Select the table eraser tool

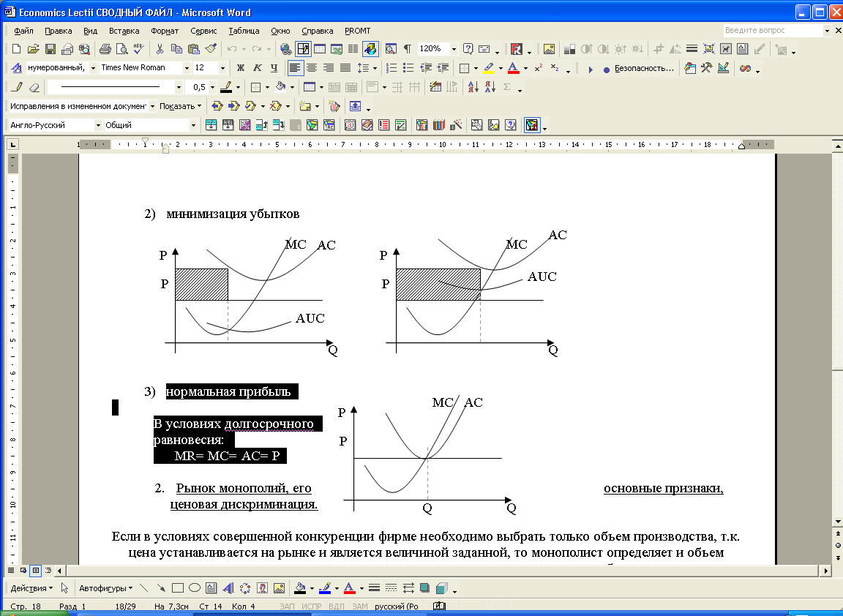point(34,87)
